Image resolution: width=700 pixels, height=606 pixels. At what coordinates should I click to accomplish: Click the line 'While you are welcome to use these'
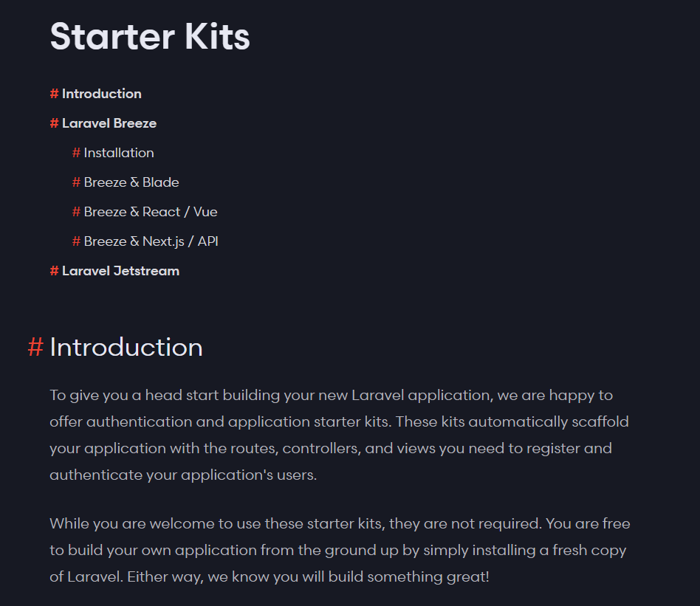click(340, 524)
